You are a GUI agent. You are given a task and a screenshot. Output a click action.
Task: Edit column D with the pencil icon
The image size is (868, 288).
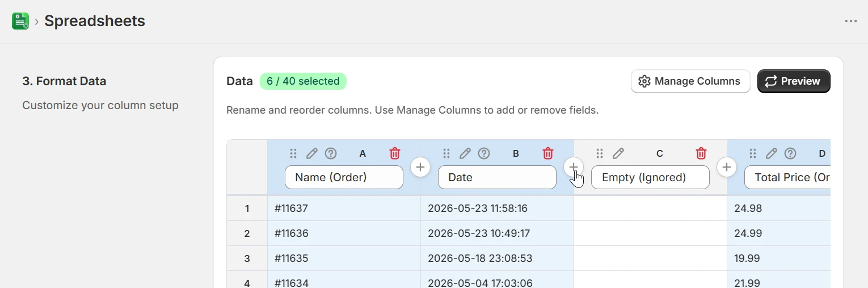coord(772,153)
